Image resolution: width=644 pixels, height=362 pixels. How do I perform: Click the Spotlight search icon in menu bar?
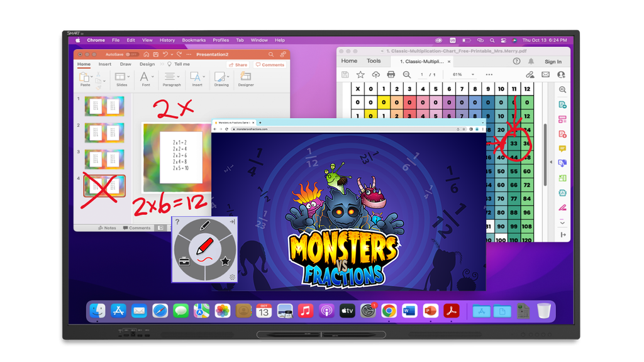click(x=492, y=40)
